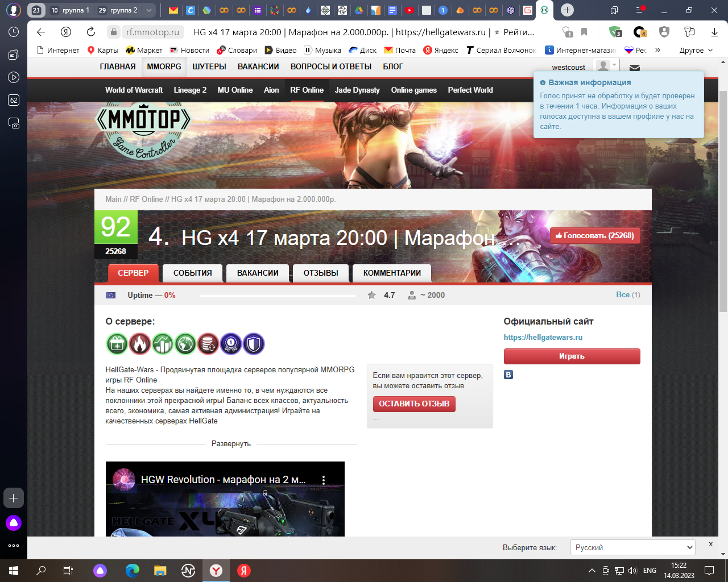Open Windows Start menu
The height and width of the screenshot is (582, 728).
pos(14,571)
